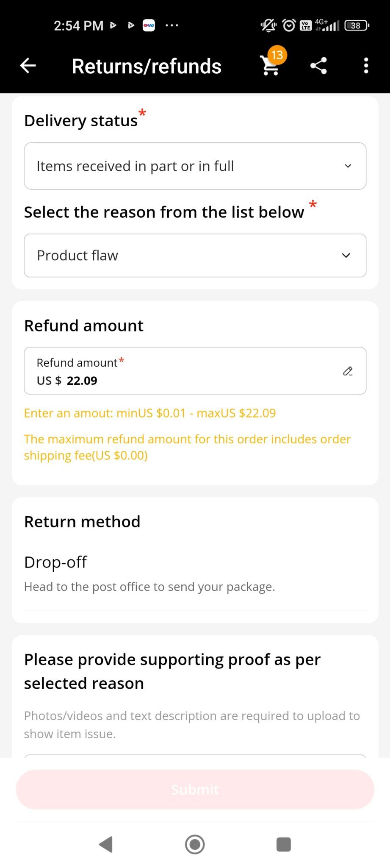Tap the Submit button
Image resolution: width=390 pixels, height=868 pixels.
point(195,790)
